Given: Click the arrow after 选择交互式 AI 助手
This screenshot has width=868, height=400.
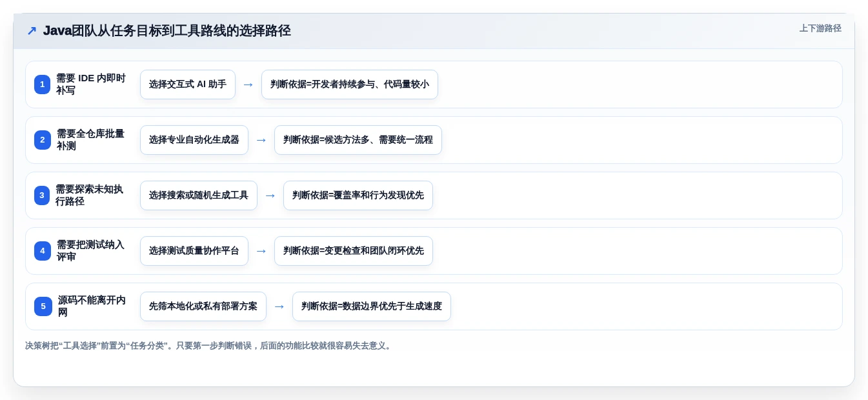Looking at the screenshot, I should (x=248, y=85).
